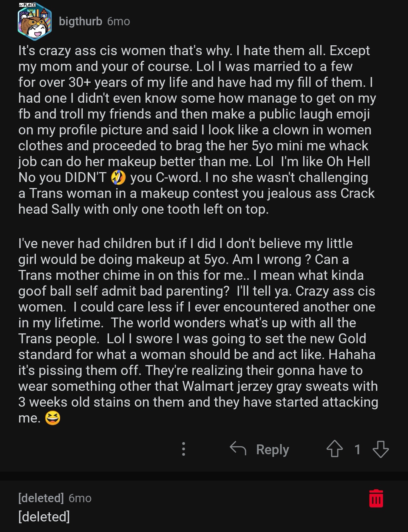Click the 6mo timestamp beside [deleted]

(x=80, y=498)
